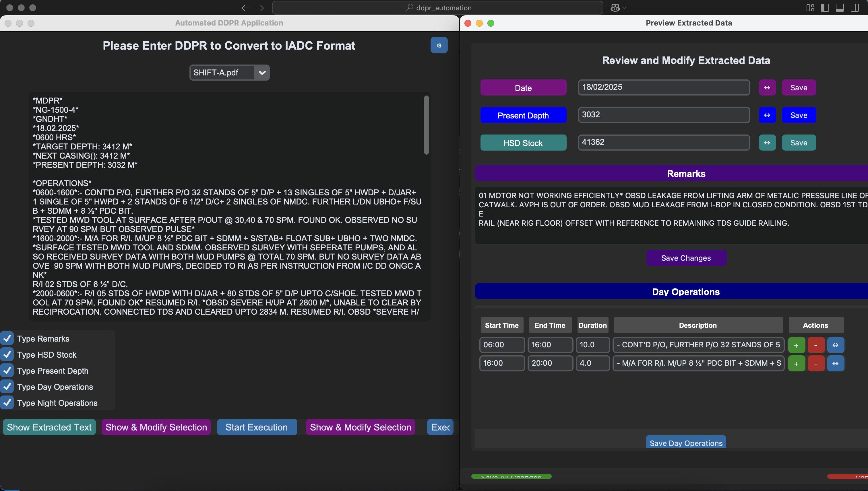Screen dimensions: 868x491
Task: Click into the HSD Stock value field
Action: [664, 143]
